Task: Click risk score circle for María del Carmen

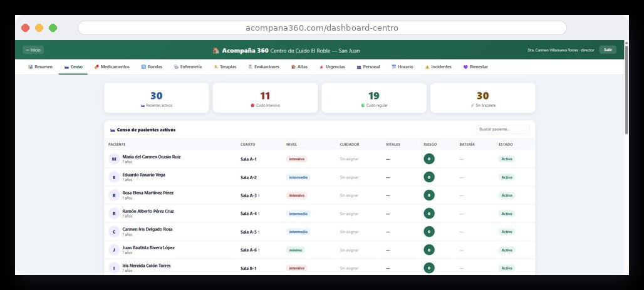Action: click(428, 159)
